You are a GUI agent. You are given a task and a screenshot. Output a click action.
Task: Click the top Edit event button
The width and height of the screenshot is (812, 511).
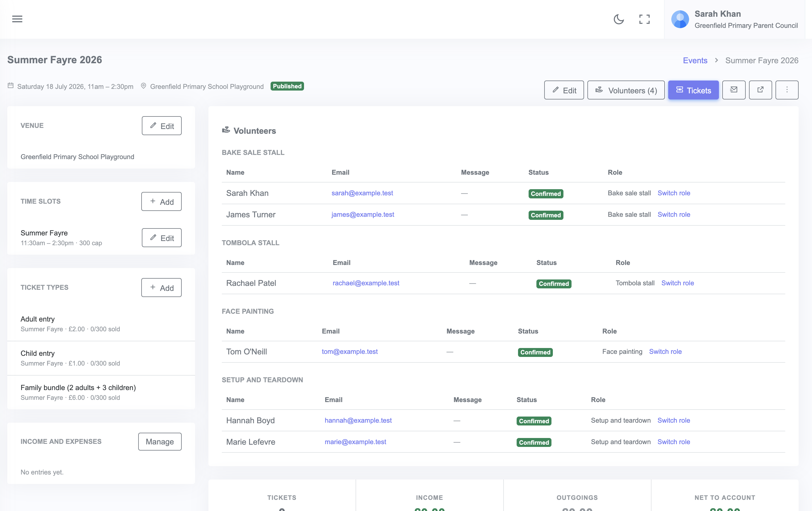(564, 90)
